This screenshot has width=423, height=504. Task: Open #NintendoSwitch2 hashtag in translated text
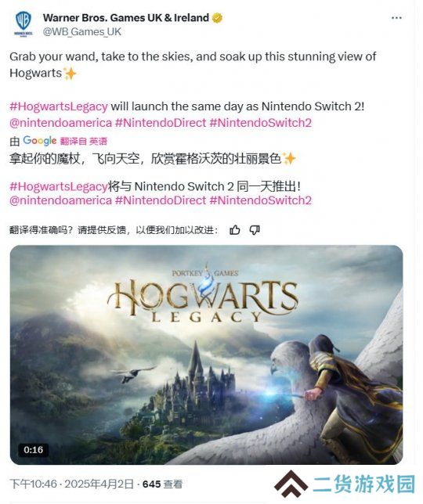261,200
